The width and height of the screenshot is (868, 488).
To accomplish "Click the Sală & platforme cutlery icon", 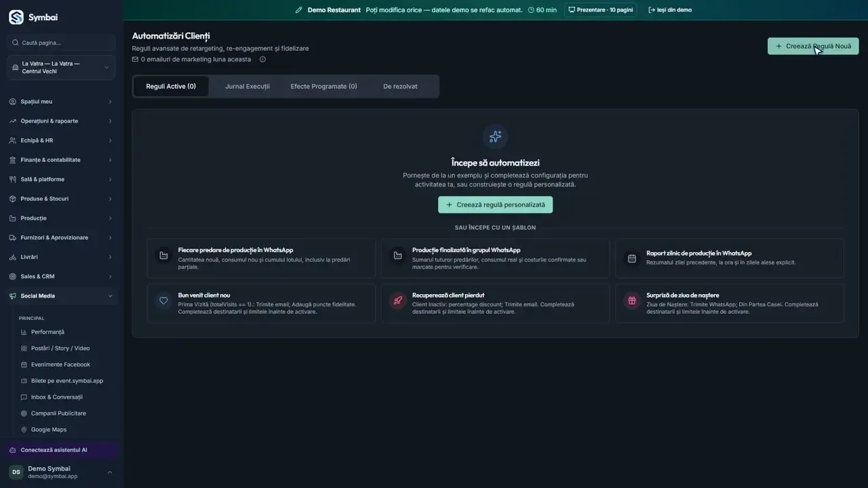I will click(13, 180).
